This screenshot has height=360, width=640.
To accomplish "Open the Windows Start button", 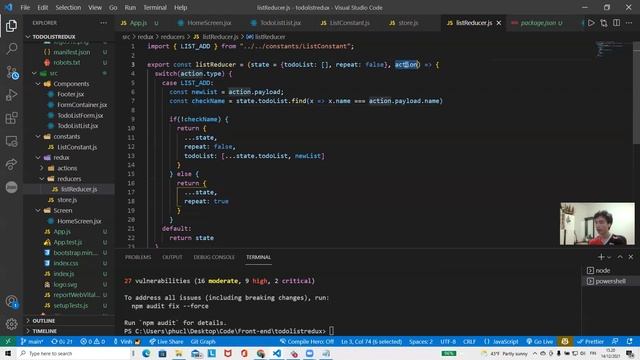I will [x=8, y=353].
